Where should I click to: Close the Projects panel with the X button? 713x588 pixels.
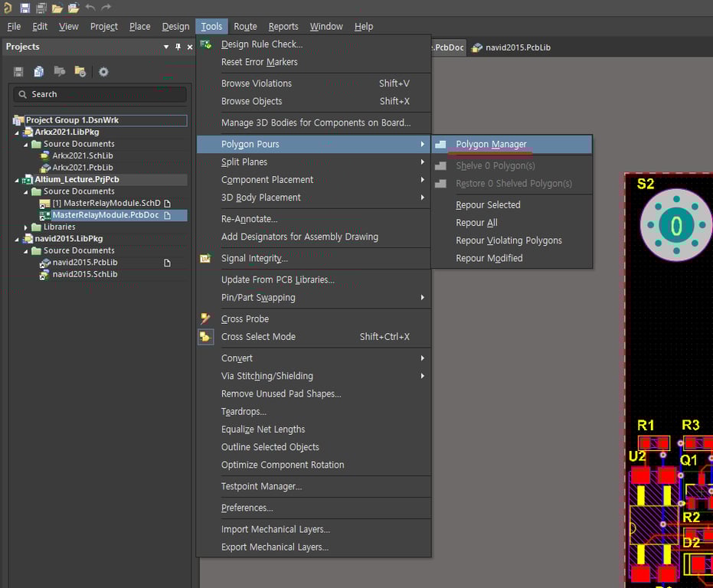pyautogui.click(x=190, y=47)
